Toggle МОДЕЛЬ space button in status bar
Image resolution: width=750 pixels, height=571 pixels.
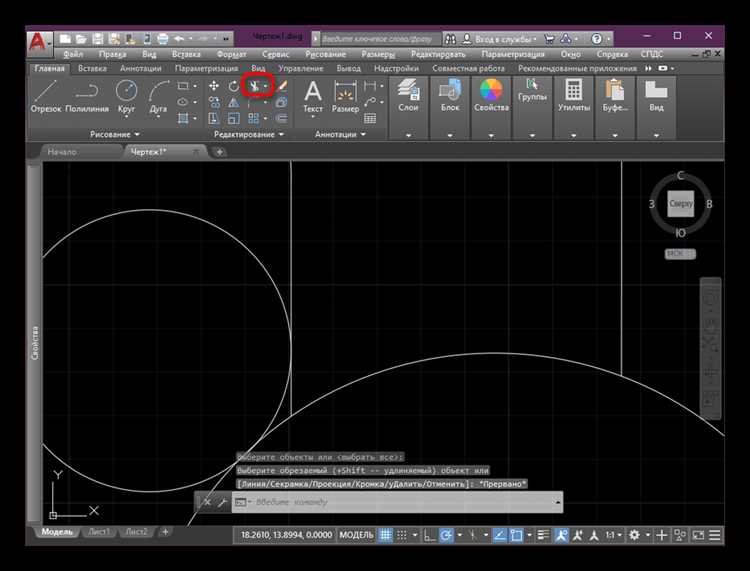click(357, 535)
